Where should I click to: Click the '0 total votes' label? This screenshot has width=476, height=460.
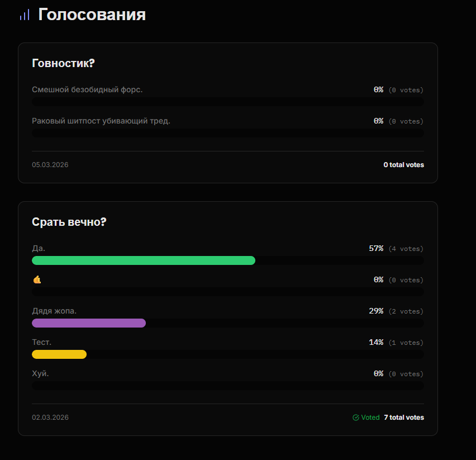tap(403, 165)
